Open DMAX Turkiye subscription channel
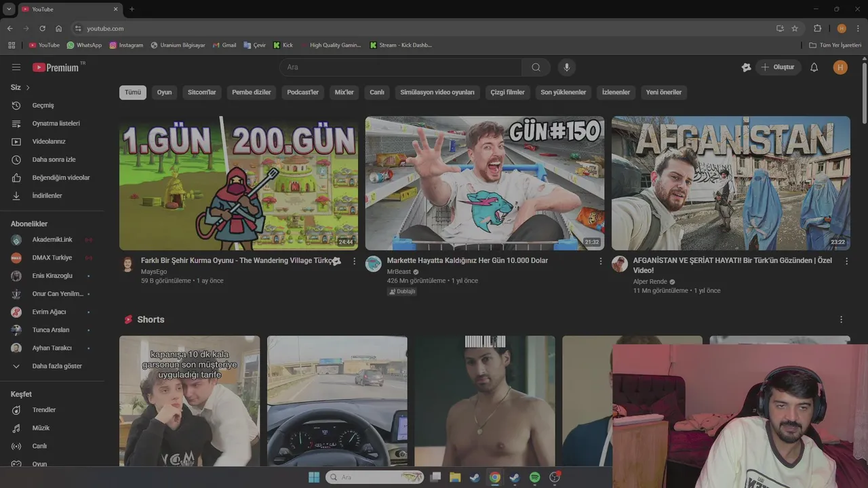868x488 pixels. (x=52, y=258)
